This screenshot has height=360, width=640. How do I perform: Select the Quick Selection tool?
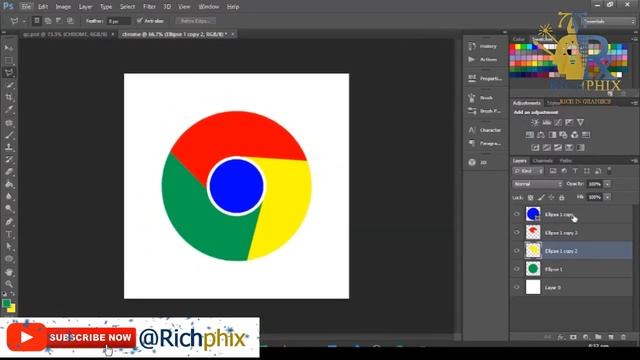pyautogui.click(x=9, y=85)
